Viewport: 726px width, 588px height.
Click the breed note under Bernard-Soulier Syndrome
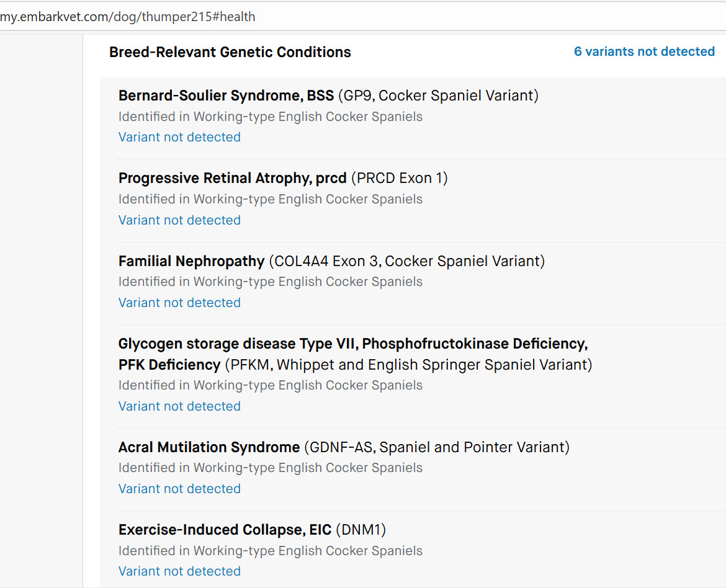[x=270, y=117]
